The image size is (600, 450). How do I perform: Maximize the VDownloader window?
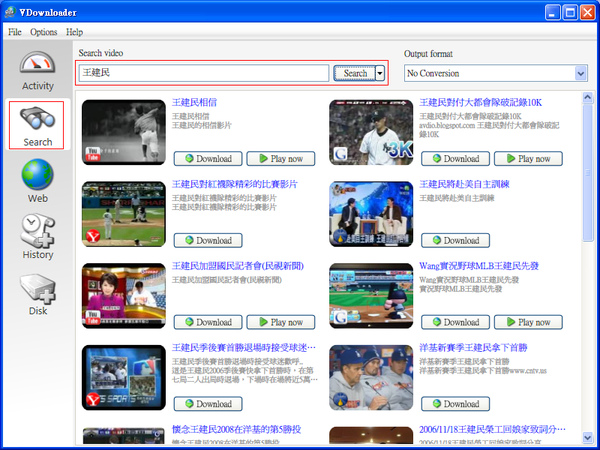coord(570,13)
